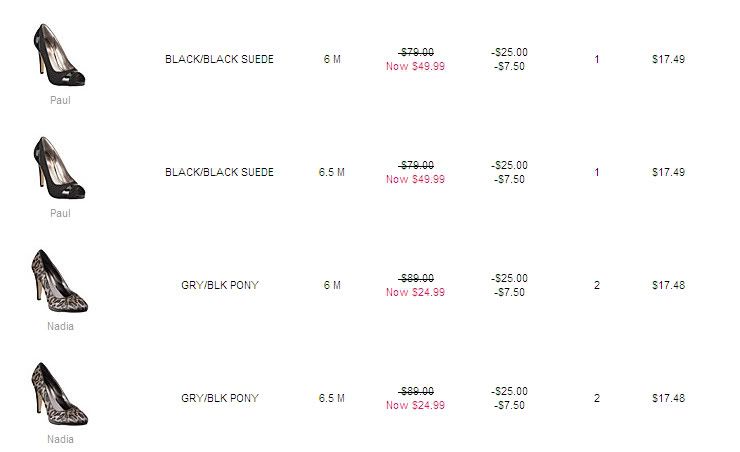Screen dimensions: 740x452
Task: Click the quantity 2 in the last row
Action: [x=597, y=398]
